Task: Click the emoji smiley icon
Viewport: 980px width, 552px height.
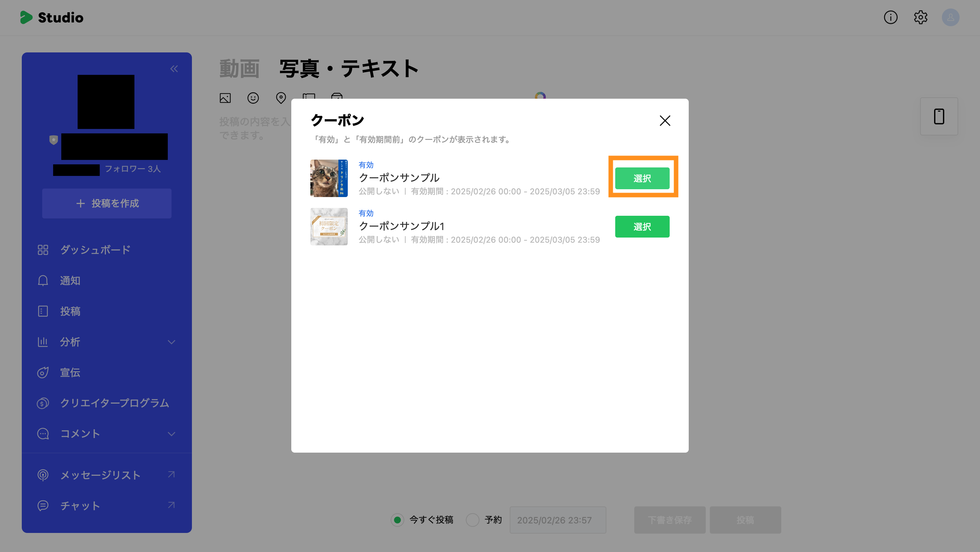Action: coord(253,98)
